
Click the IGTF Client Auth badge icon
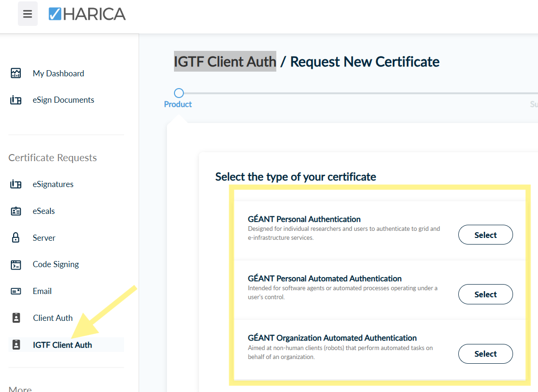(x=16, y=345)
